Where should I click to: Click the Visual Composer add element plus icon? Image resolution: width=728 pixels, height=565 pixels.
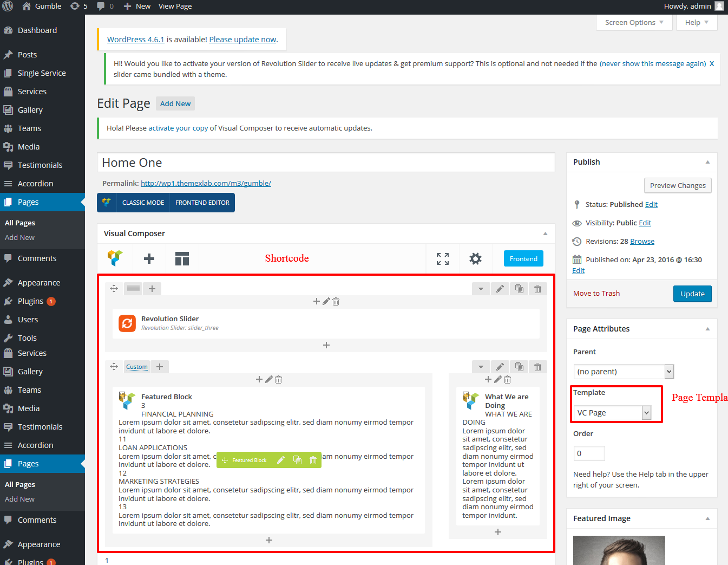coord(149,259)
